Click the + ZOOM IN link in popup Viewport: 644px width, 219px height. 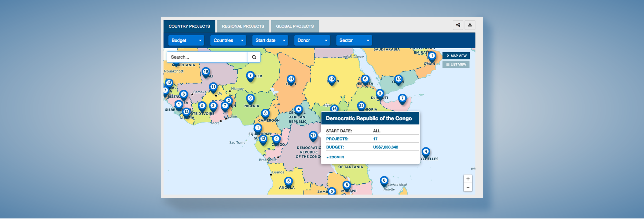335,157
